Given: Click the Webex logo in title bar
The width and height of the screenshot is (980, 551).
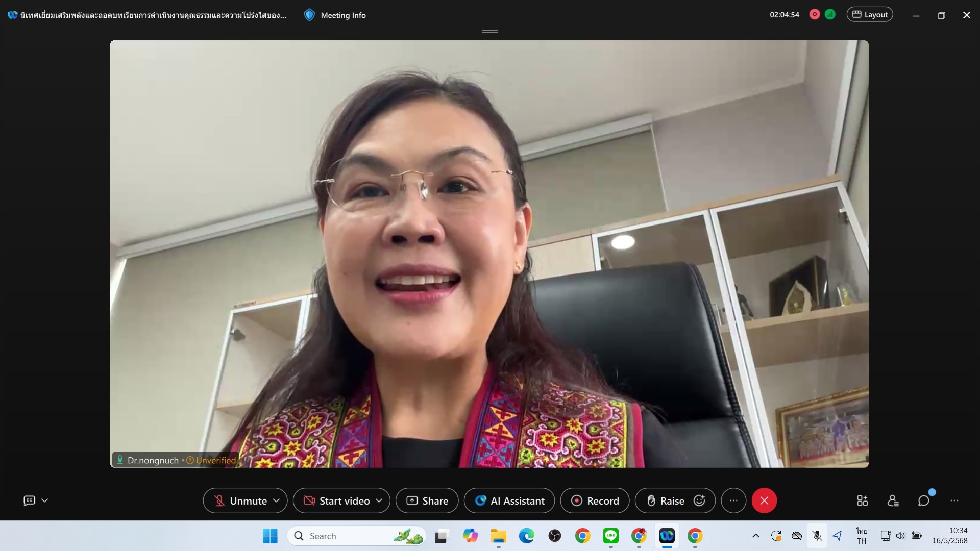Looking at the screenshot, I should (x=12, y=15).
